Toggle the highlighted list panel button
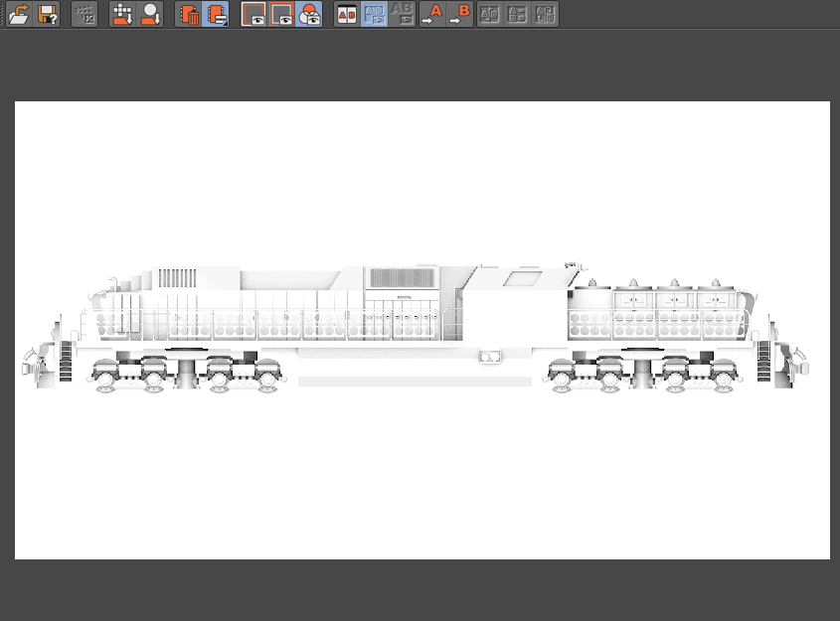This screenshot has width=840, height=621. (x=216, y=14)
